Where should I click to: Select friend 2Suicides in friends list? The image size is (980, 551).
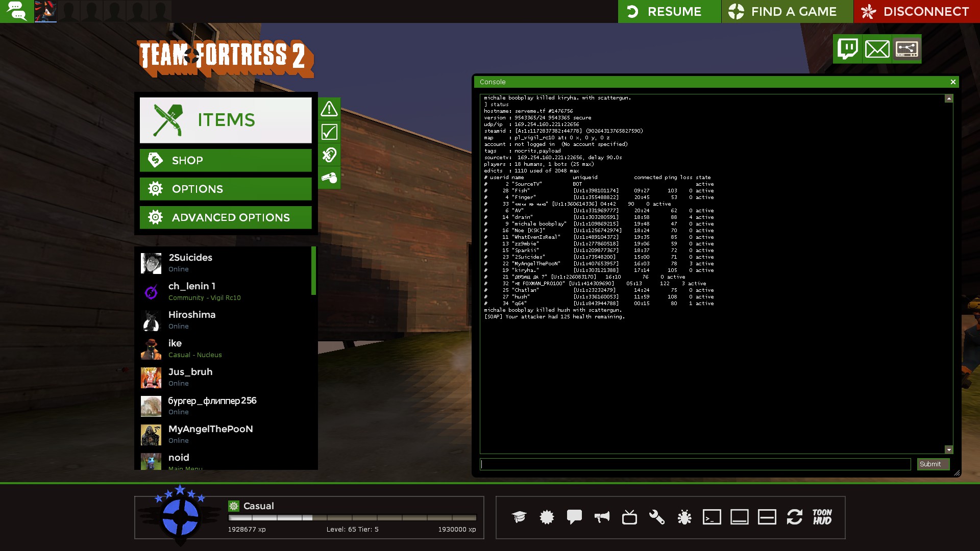(225, 263)
